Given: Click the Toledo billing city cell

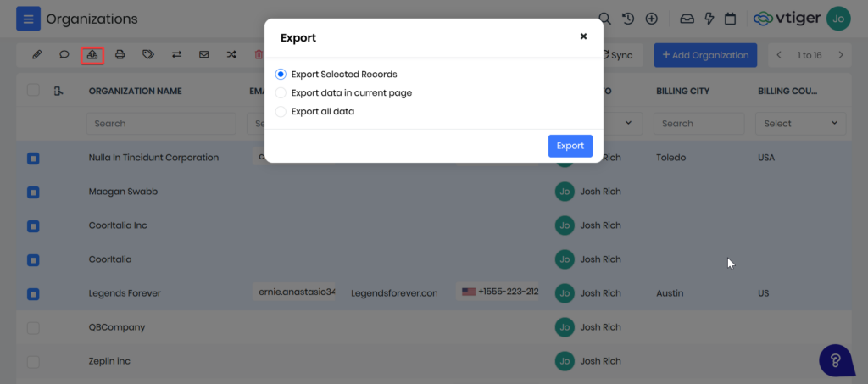Looking at the screenshot, I should 671,158.
